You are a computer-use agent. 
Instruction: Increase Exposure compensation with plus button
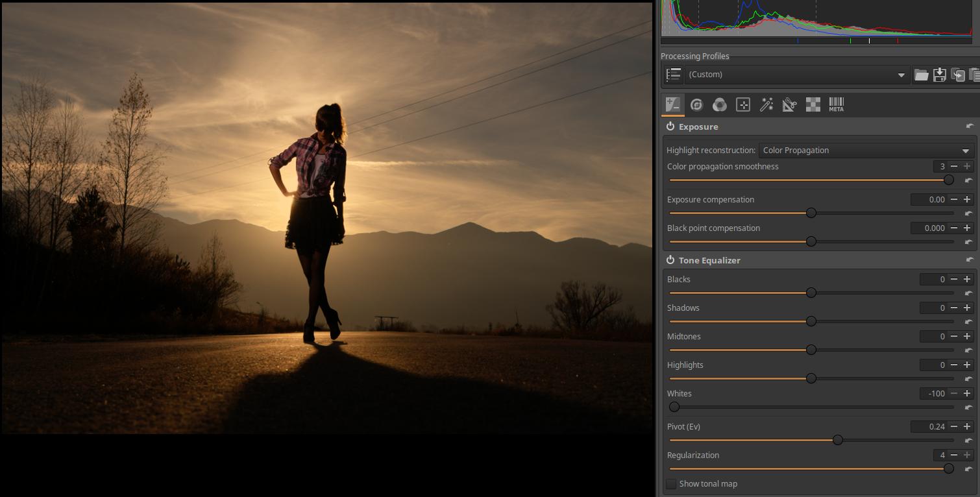coord(967,200)
